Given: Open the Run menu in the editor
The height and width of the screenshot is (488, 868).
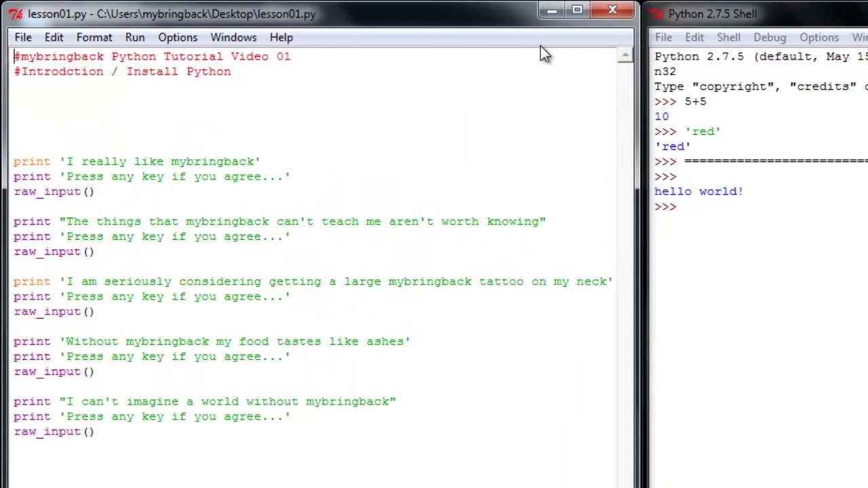Looking at the screenshot, I should [135, 37].
